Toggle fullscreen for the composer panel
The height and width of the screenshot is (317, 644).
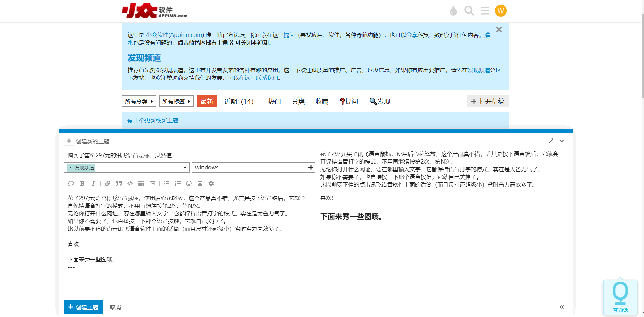[551, 141]
